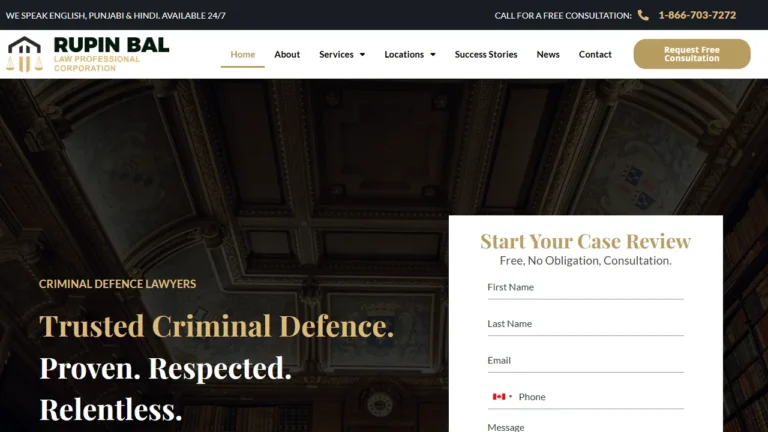Open the News page
The width and height of the screenshot is (768, 432).
548,54
